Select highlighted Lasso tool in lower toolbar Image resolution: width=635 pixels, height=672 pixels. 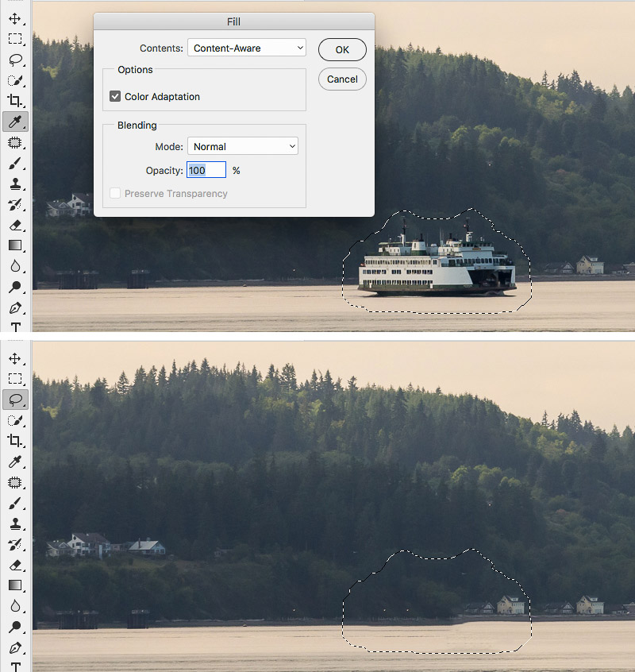tap(15, 400)
